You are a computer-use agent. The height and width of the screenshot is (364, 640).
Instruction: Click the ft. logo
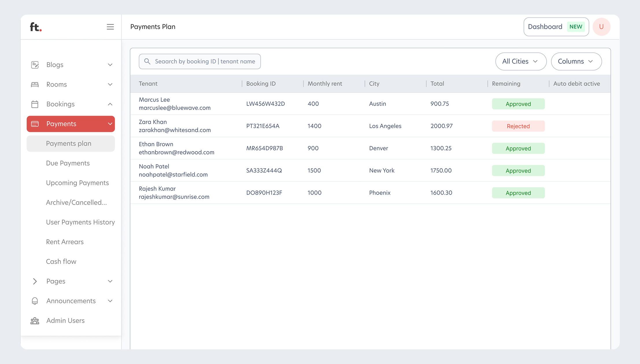pos(36,27)
